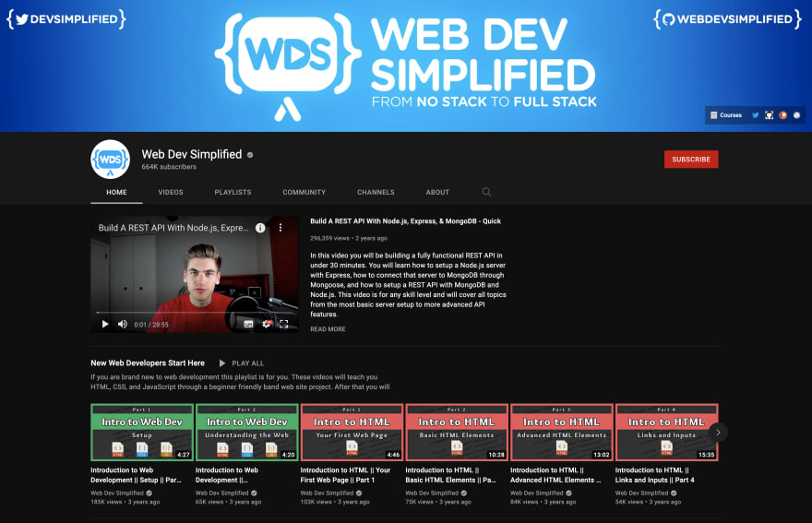Viewport: 812px width, 523px height.
Task: Open Introduction to HTML Basic HTML Elements title
Action: tap(450, 475)
